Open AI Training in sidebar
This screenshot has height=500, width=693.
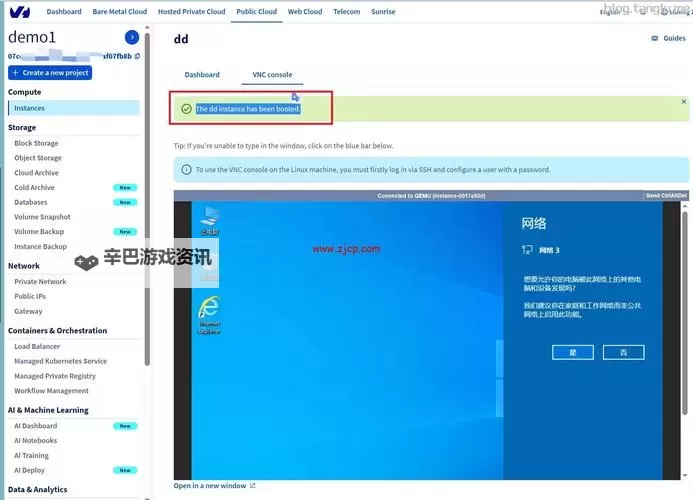coord(31,455)
